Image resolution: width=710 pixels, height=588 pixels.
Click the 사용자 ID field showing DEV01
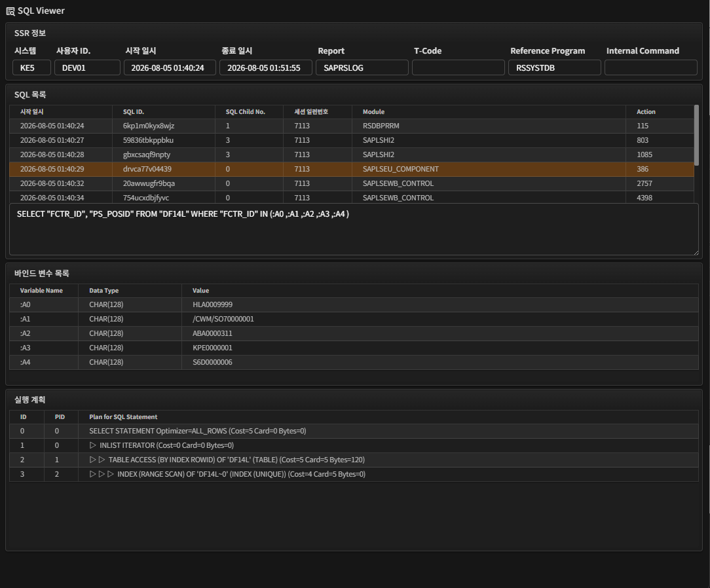(x=87, y=67)
